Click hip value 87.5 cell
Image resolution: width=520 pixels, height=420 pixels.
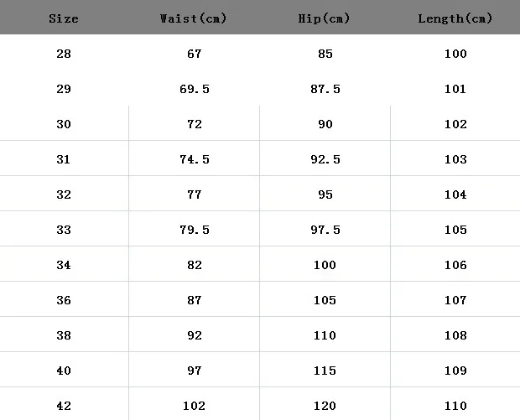(325, 89)
